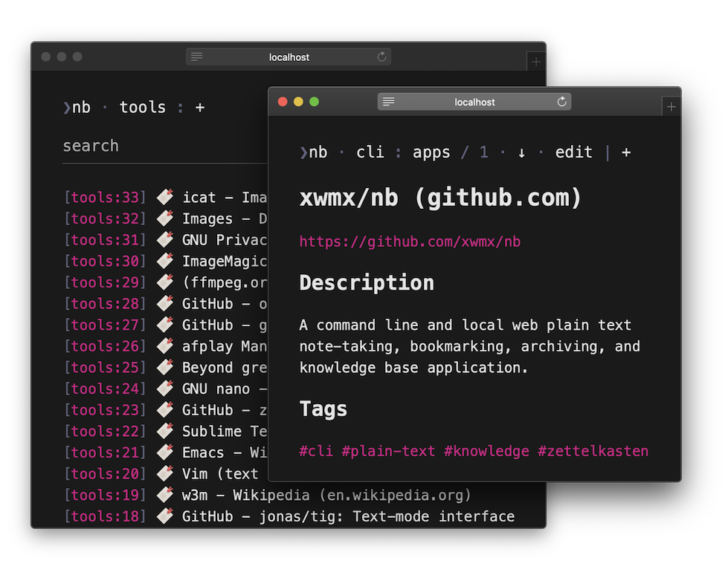Open the [tools:32] item id link
Image resolution: width=728 pixels, height=584 pixels.
105,218
